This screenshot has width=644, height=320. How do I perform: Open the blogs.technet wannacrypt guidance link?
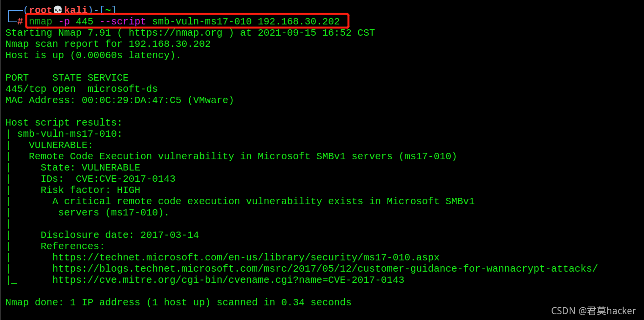tap(325, 269)
